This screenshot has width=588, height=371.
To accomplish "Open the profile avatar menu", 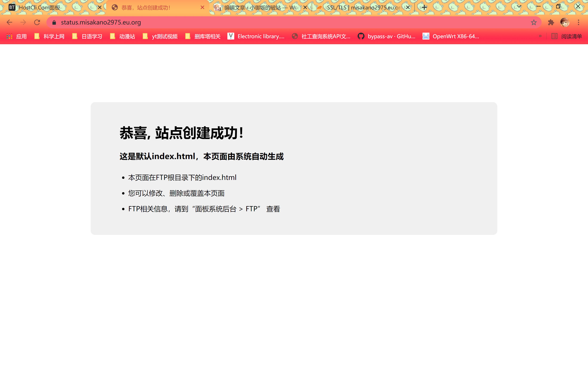I will [x=565, y=23].
